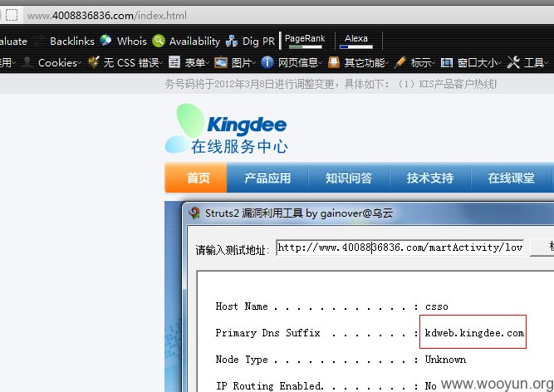Click the kdweb.kingdee.com DNS suffix text
554x392 pixels.
[474, 333]
